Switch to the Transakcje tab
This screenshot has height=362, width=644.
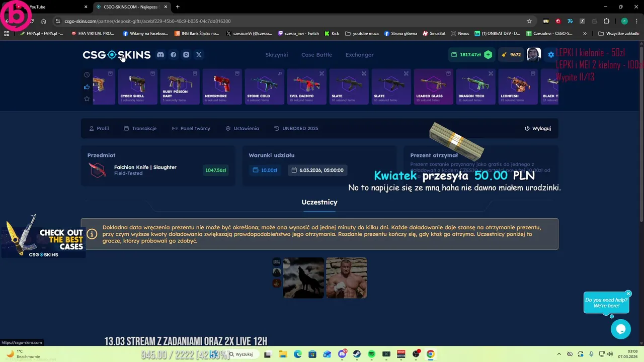(140, 128)
